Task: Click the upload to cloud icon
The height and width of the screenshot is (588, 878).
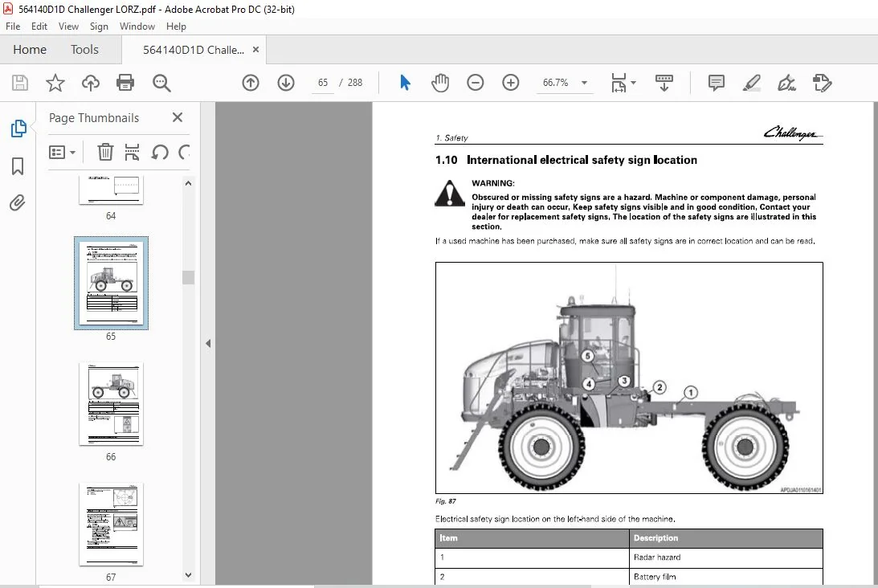Action: [90, 83]
